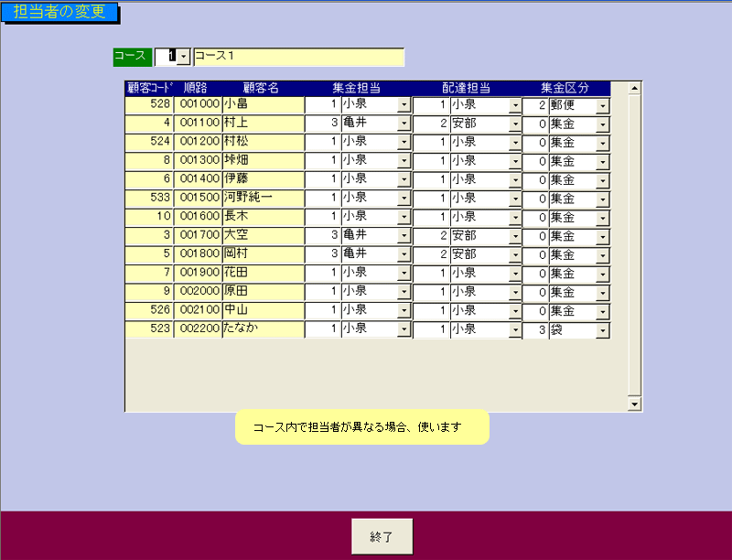Click customer code cell 528
This screenshot has height=560, width=732.
point(149,104)
